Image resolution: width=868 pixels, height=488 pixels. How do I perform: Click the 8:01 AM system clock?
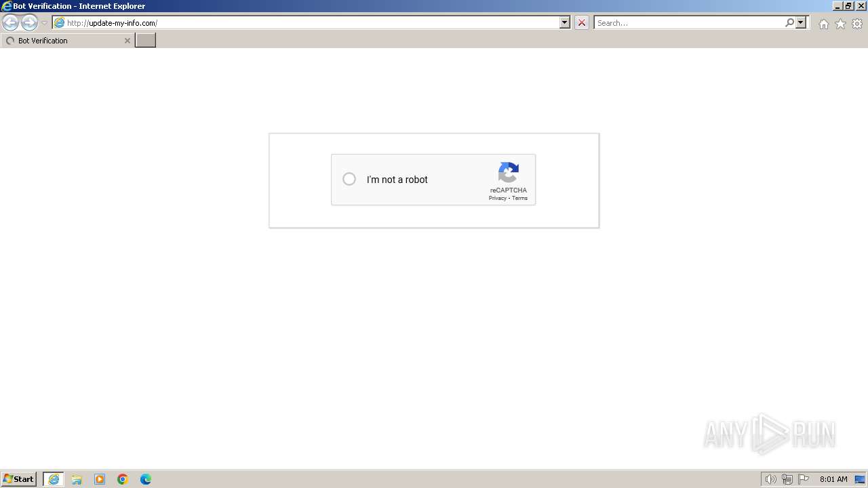tap(833, 479)
